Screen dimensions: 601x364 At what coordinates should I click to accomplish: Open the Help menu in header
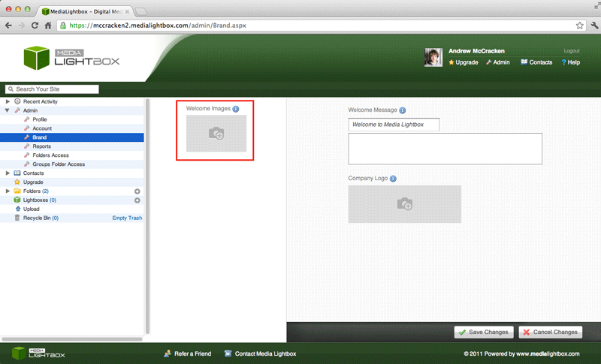pyautogui.click(x=572, y=62)
